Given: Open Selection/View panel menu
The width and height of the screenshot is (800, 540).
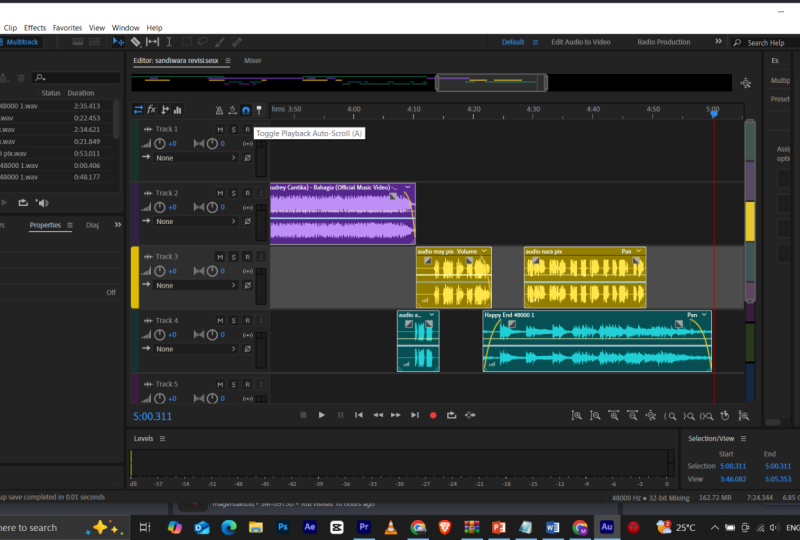Looking at the screenshot, I should click(743, 438).
